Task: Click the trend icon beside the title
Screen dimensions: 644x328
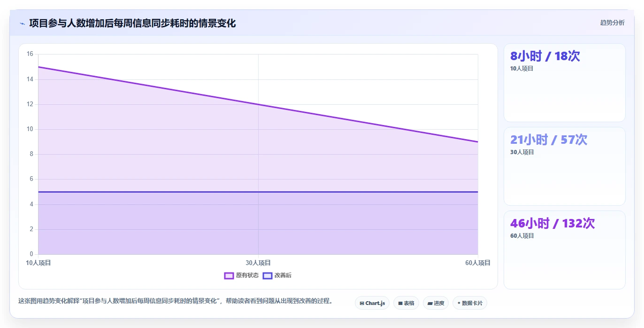Action: 22,23
